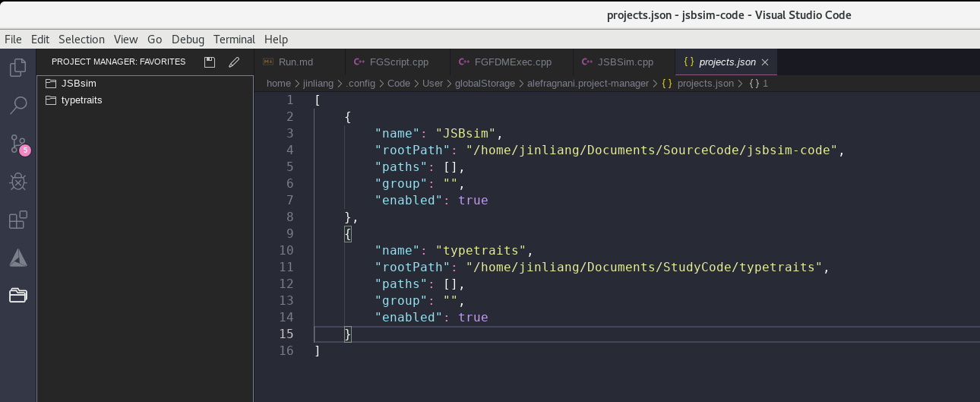Open the Help menu
The height and width of the screenshot is (402, 980).
276,39
